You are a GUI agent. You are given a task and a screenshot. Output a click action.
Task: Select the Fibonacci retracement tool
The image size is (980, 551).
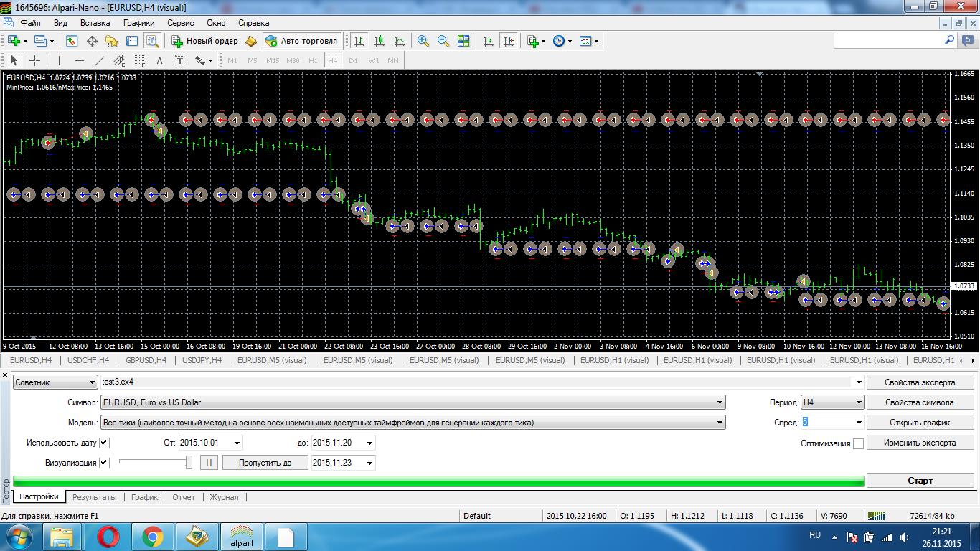coord(139,60)
